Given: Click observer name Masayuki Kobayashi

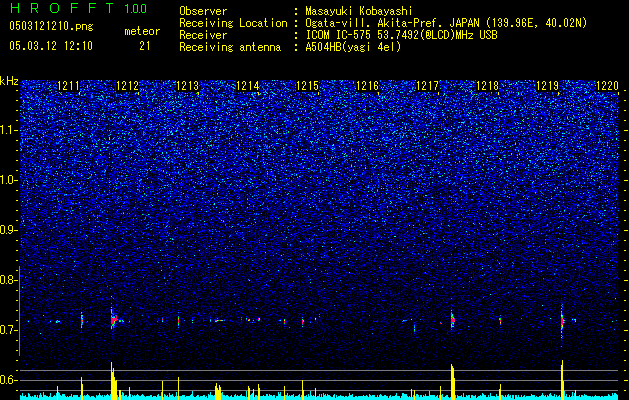Looking at the screenshot, I should pos(359,11).
